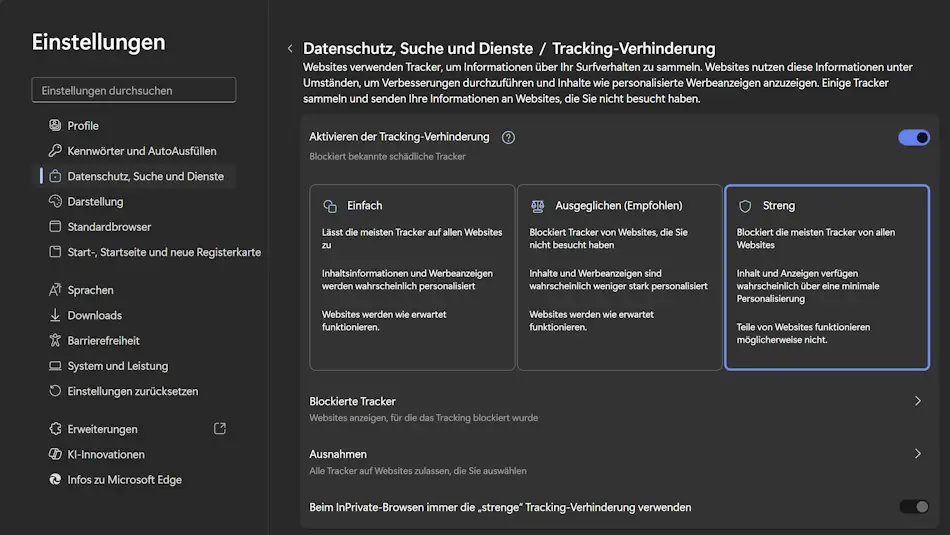The height and width of the screenshot is (535, 950).
Task: Go to Darstellung settings
Action: click(x=95, y=201)
